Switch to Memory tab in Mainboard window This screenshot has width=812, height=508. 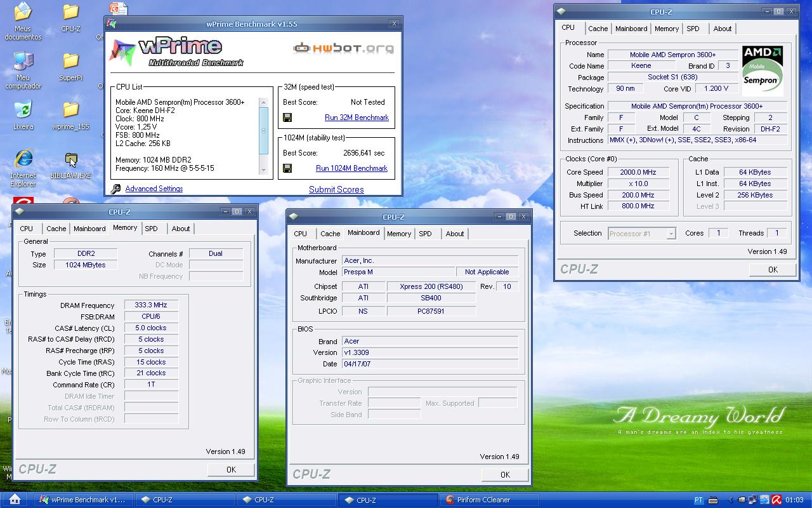[399, 234]
